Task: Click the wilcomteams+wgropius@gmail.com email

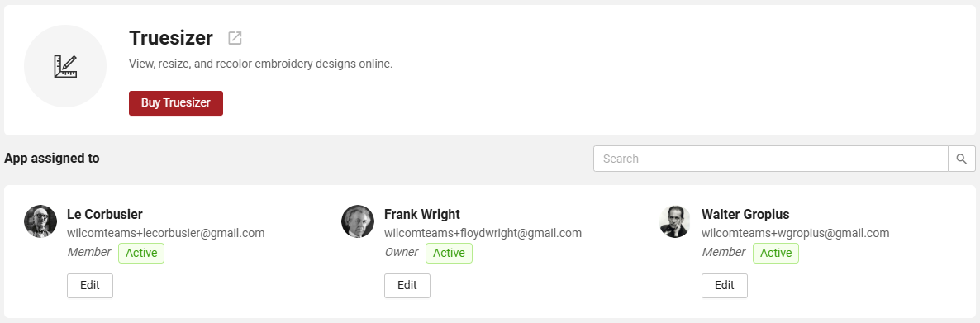Action: coord(796,233)
